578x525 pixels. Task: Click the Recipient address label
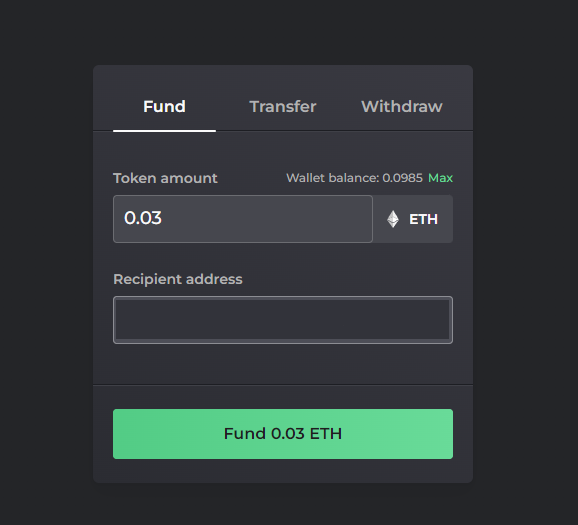(178, 279)
